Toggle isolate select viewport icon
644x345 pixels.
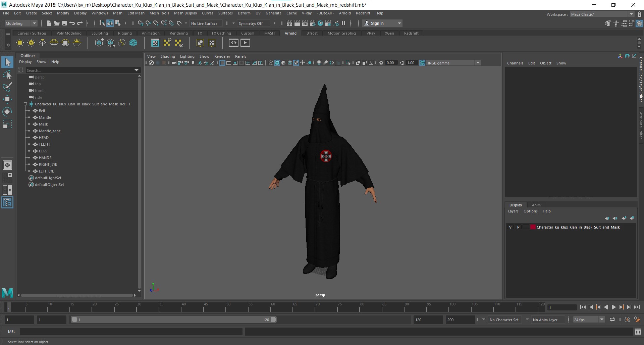pos(348,63)
